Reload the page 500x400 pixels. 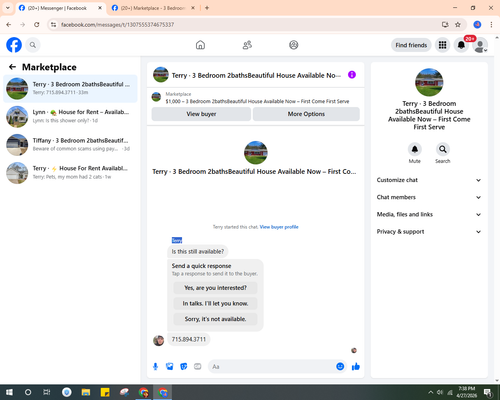pyautogui.click(x=37, y=25)
